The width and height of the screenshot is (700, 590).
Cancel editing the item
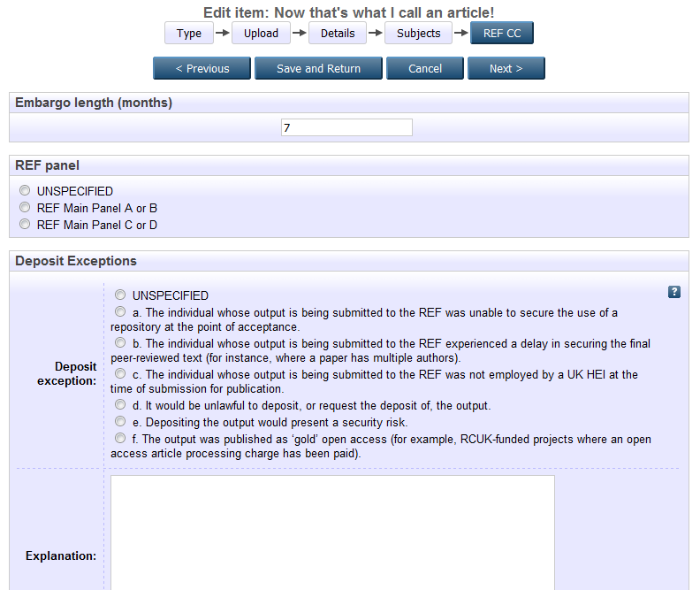pos(425,69)
